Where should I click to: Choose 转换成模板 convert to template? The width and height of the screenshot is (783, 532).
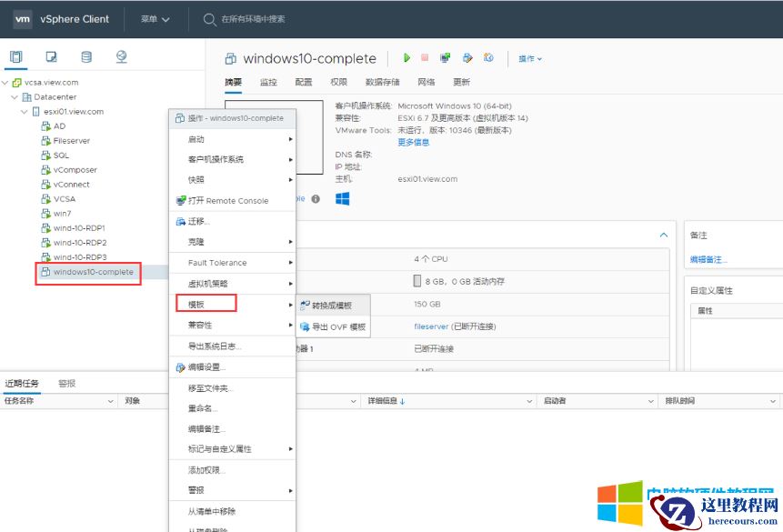(x=333, y=306)
